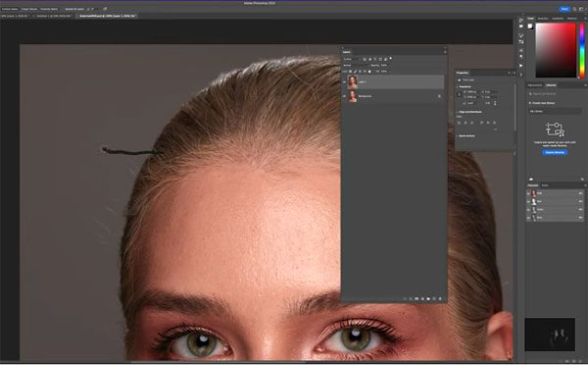Switch to the Patterns tab

(572, 18)
